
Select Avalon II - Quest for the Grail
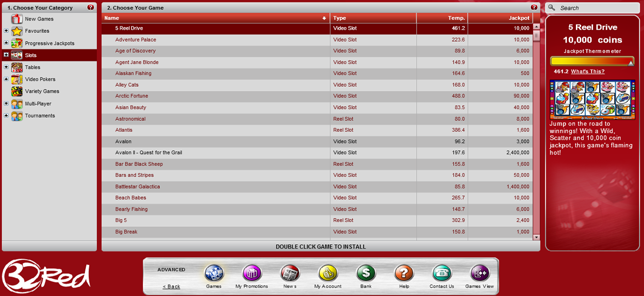click(x=317, y=153)
